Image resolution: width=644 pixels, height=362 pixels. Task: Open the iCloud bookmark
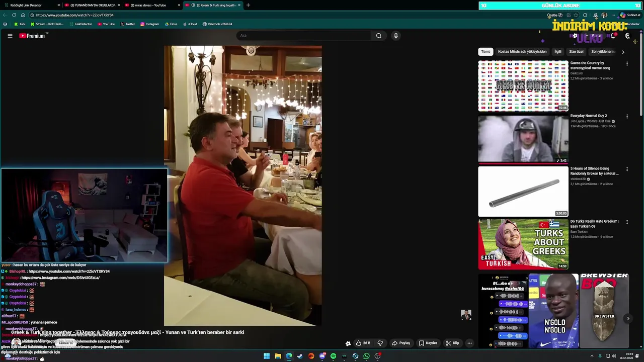coord(190,24)
